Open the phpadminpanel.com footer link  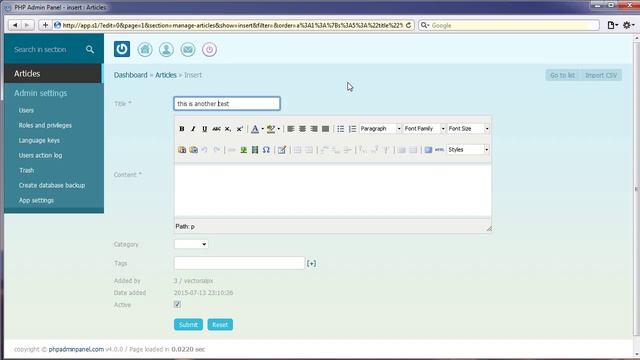coord(76,349)
